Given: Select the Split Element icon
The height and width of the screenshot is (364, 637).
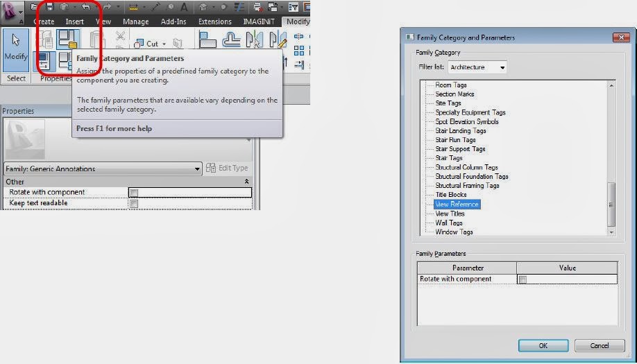Looking at the screenshot, I should [x=298, y=37].
